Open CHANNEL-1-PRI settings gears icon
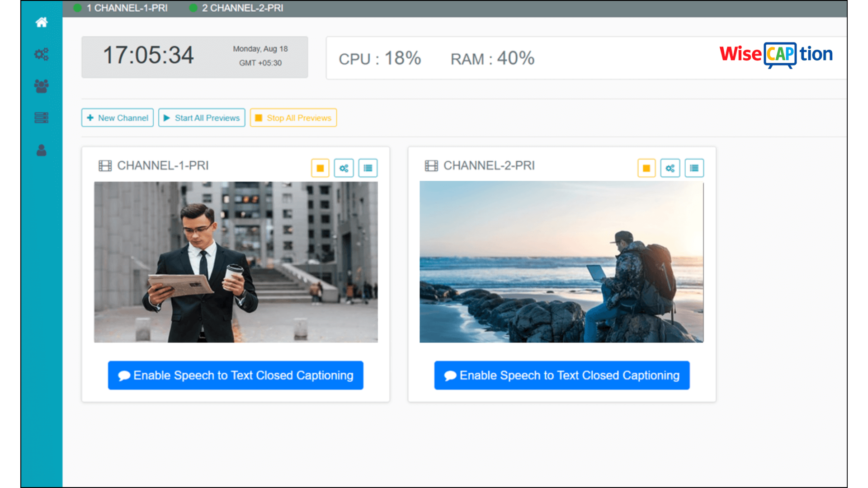This screenshot has width=868, height=488. (x=344, y=168)
